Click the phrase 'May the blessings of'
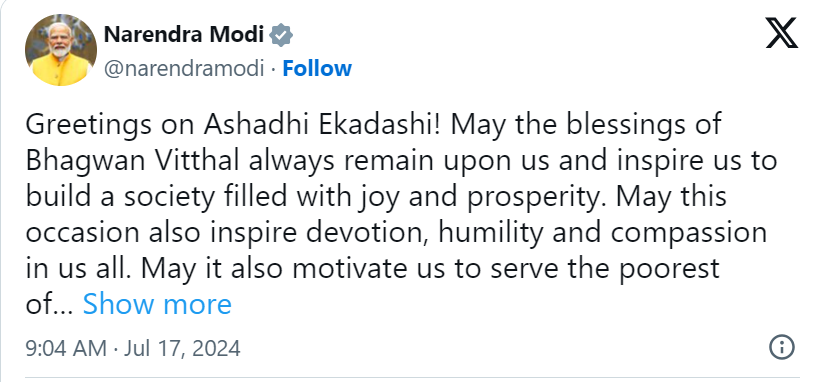The height and width of the screenshot is (382, 818). coord(584,125)
